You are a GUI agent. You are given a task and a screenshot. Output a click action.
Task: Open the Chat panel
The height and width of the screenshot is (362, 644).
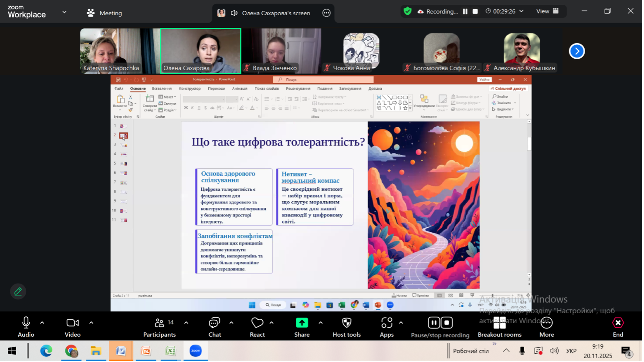click(214, 327)
